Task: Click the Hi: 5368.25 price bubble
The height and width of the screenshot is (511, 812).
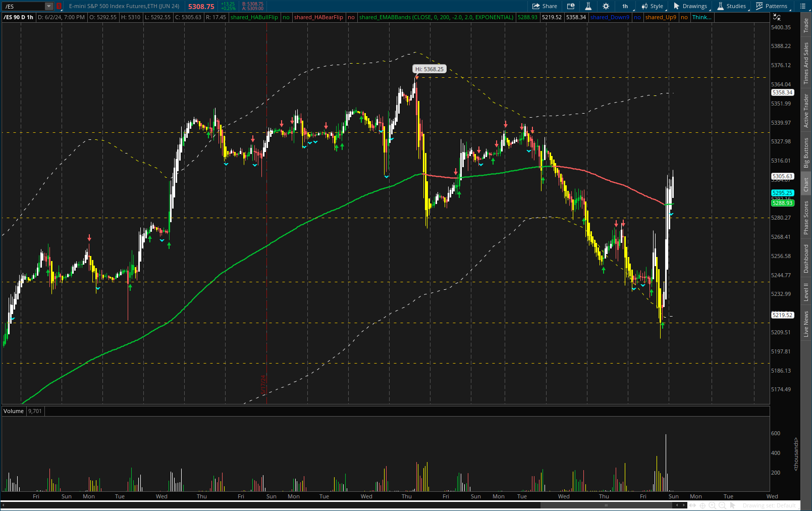Action: pyautogui.click(x=429, y=69)
